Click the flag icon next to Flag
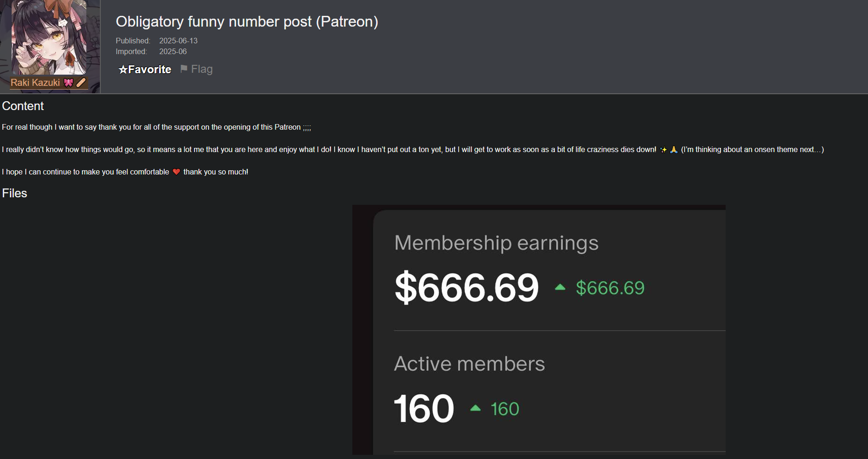The width and height of the screenshot is (868, 459). [x=184, y=69]
